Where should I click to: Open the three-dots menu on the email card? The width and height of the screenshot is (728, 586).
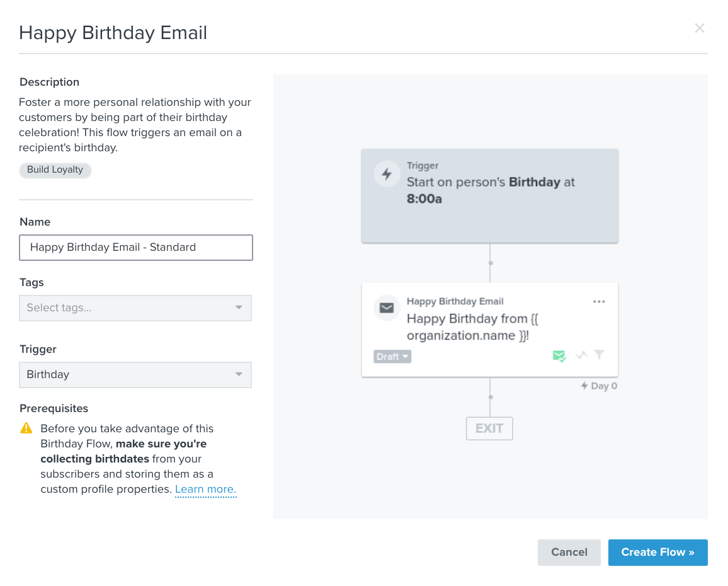(599, 302)
